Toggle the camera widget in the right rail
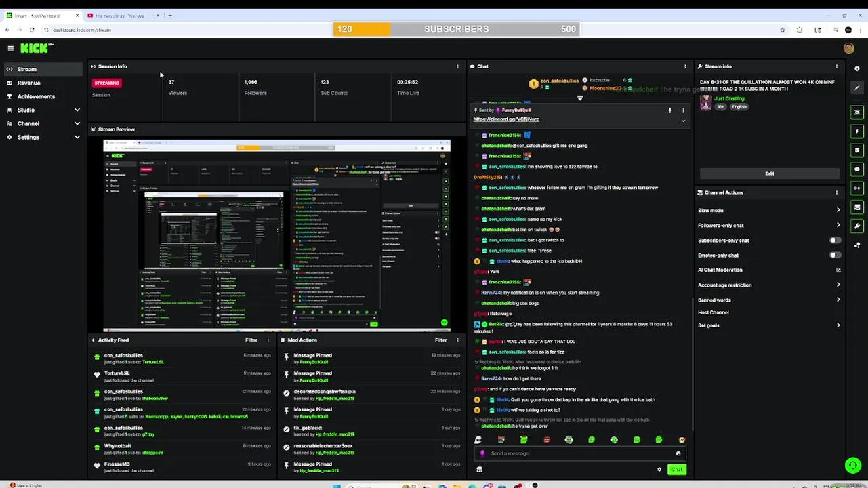Viewport: 868px width, 488px height. coord(857,207)
